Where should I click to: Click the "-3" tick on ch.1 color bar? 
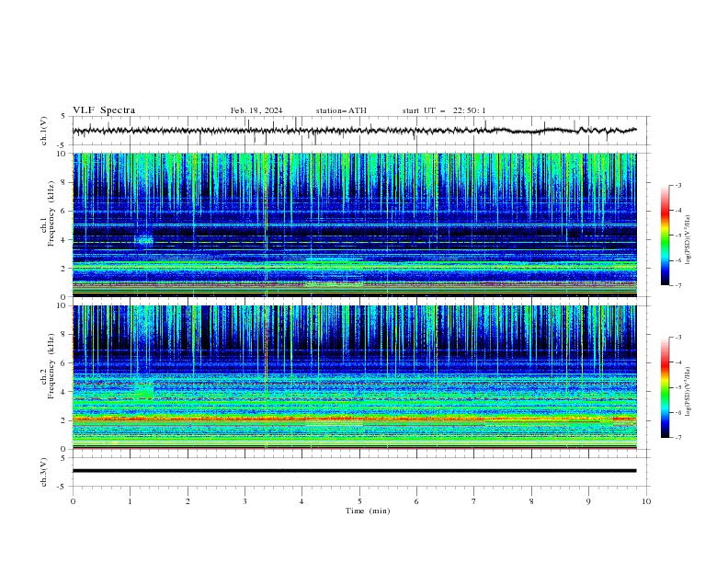click(678, 185)
